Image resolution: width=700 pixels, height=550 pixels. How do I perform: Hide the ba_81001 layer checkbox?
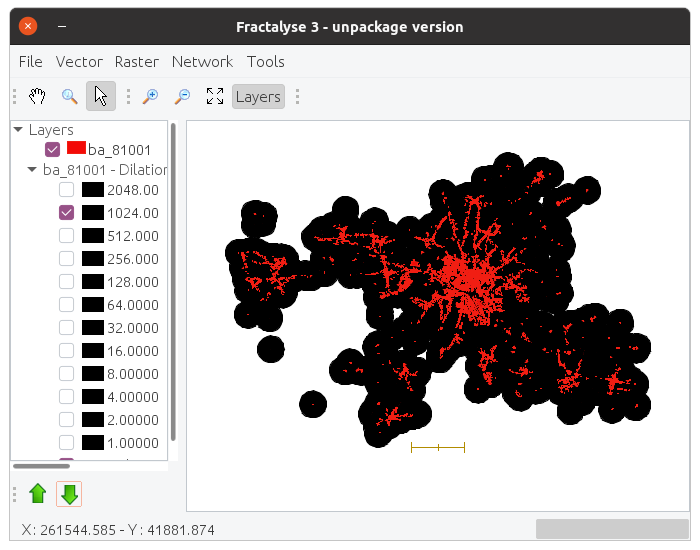53,150
